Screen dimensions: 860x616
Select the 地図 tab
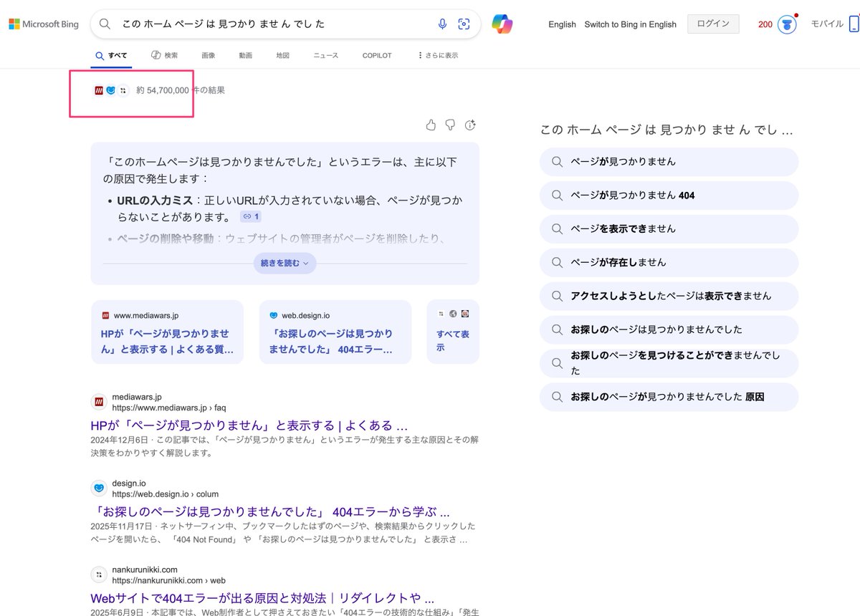click(x=282, y=55)
